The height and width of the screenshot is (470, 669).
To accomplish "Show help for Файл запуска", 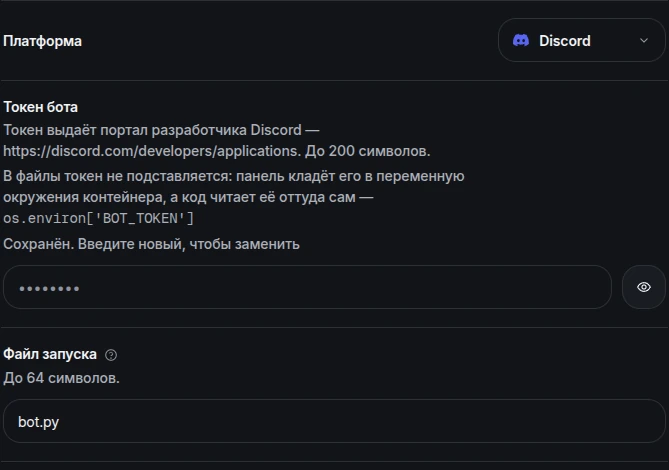I will pos(111,355).
